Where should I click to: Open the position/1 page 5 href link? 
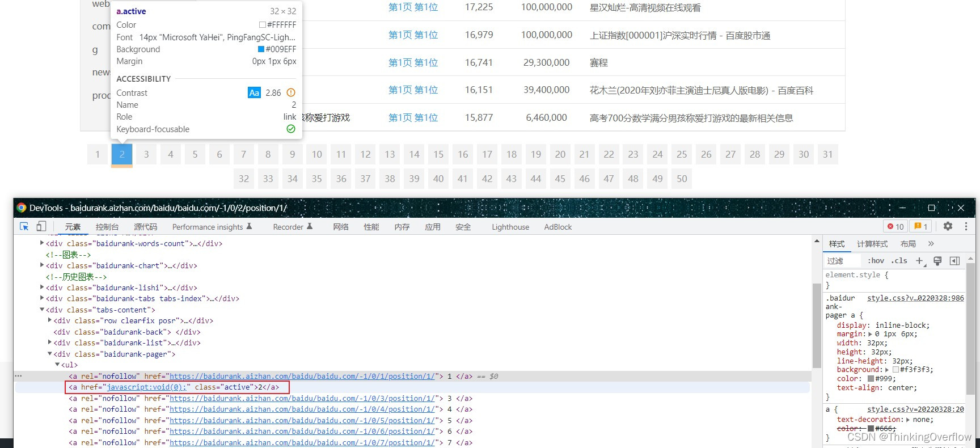302,420
